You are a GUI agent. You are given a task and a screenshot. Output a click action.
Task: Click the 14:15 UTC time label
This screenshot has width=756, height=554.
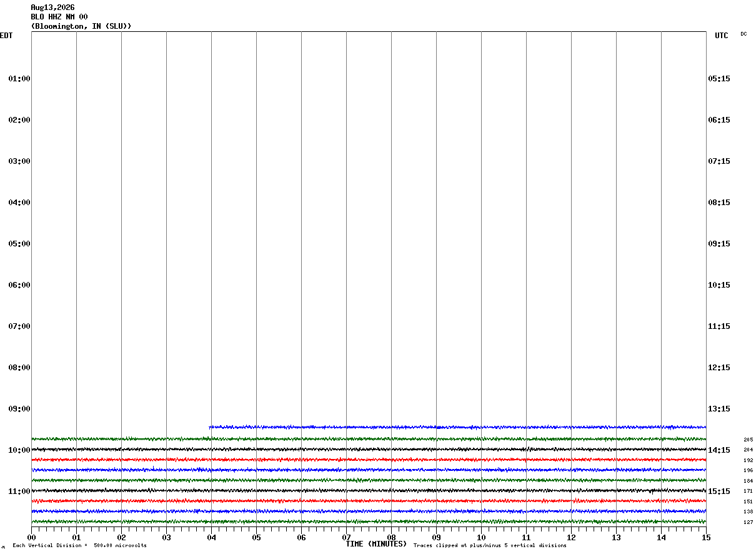tap(719, 450)
